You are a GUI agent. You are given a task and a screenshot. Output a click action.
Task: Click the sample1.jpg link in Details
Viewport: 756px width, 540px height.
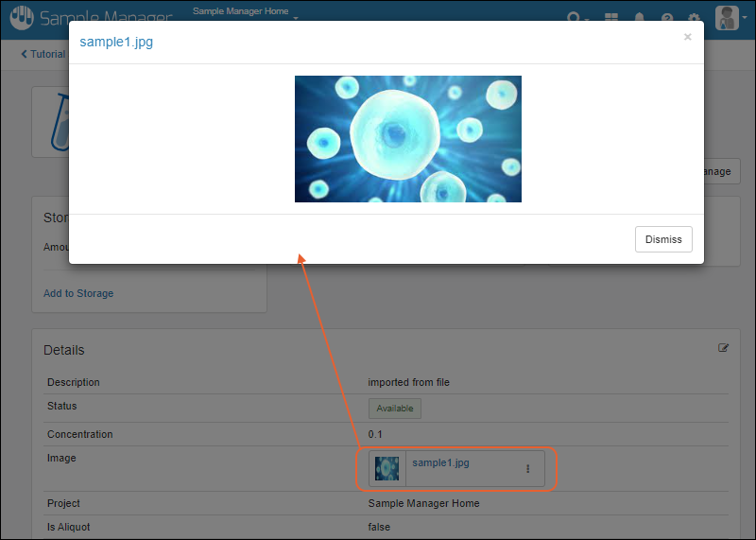440,462
